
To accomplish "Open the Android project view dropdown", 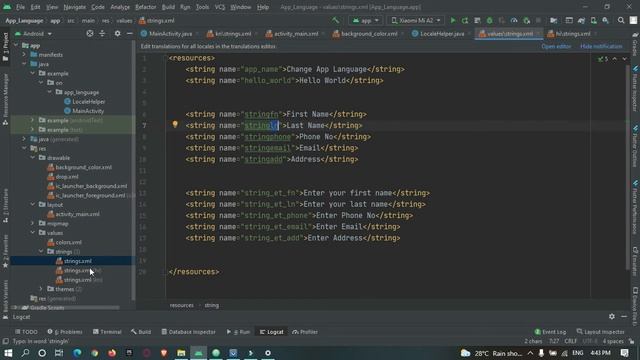I will pyautogui.click(x=33, y=33).
